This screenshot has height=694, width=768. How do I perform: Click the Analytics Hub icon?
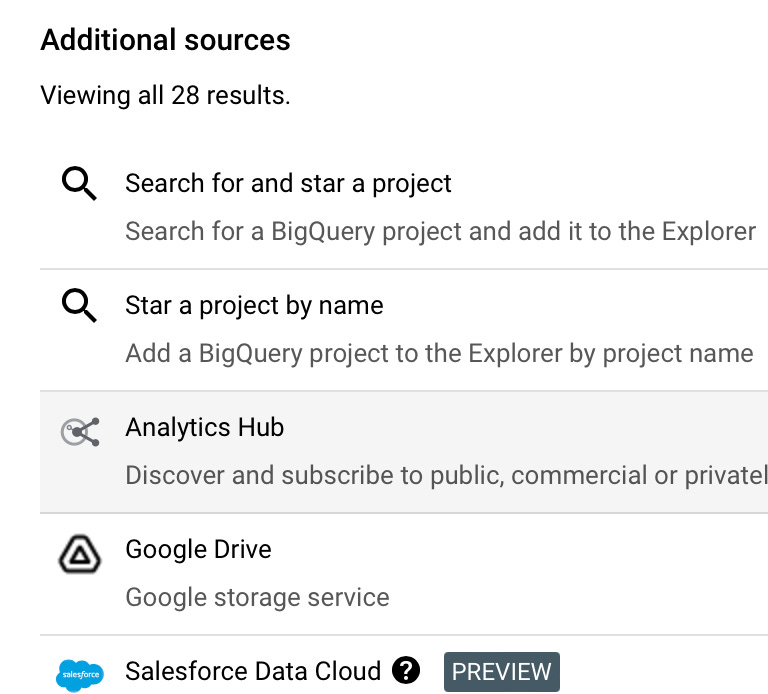point(79,431)
